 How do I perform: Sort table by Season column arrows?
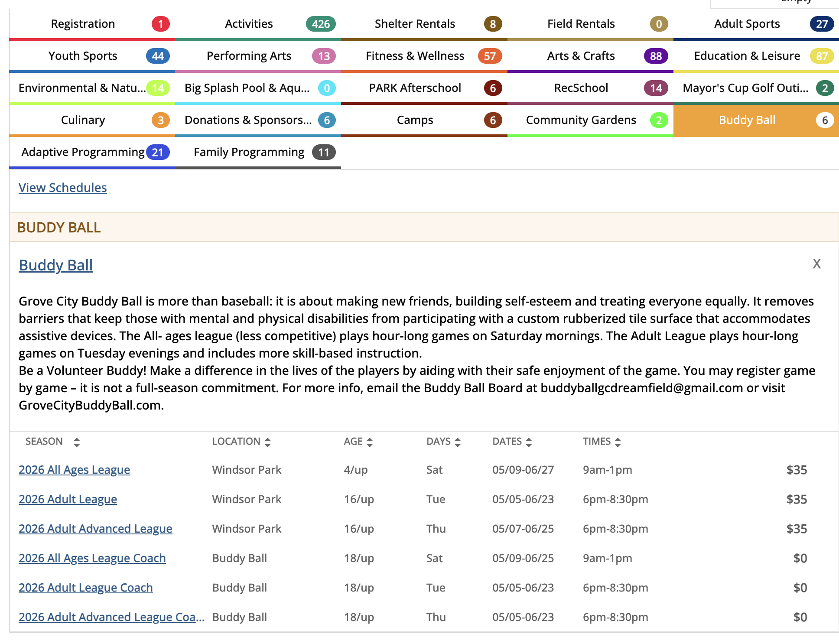[77, 442]
